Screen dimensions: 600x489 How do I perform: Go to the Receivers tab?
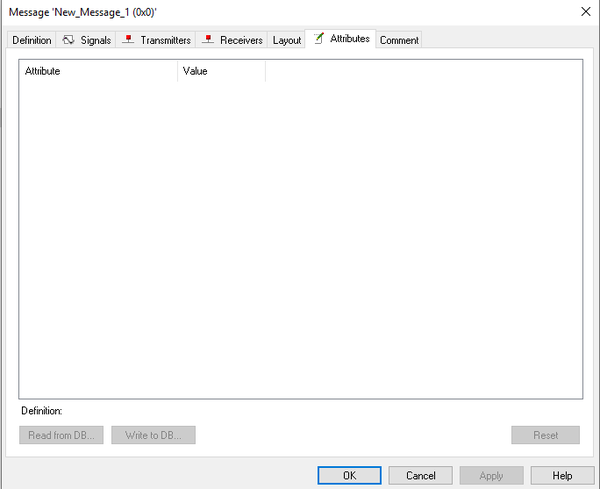click(232, 40)
